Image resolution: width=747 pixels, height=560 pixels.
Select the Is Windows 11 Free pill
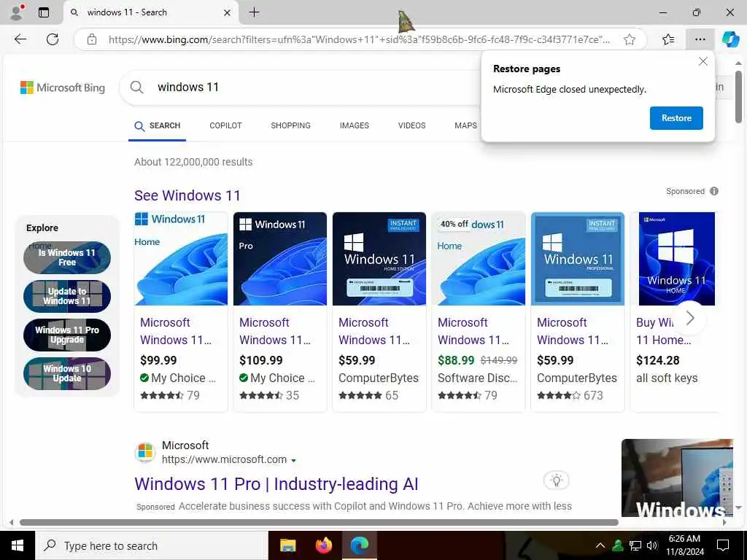pyautogui.click(x=66, y=257)
